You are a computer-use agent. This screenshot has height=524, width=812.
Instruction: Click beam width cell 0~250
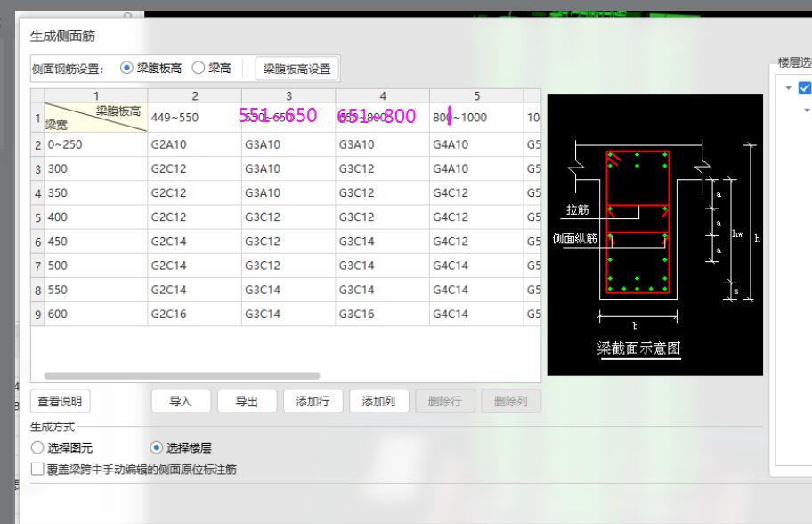point(96,144)
